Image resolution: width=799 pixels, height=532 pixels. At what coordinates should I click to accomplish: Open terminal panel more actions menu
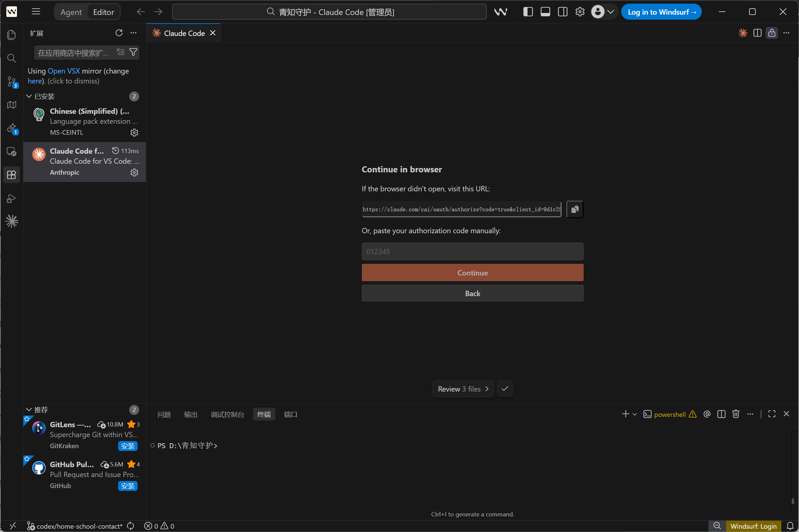(x=750, y=414)
